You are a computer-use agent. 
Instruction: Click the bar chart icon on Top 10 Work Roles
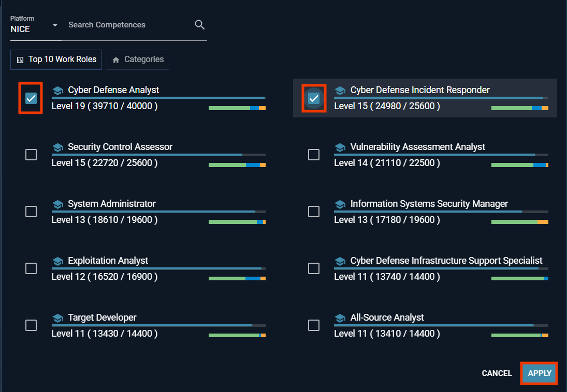click(x=19, y=59)
